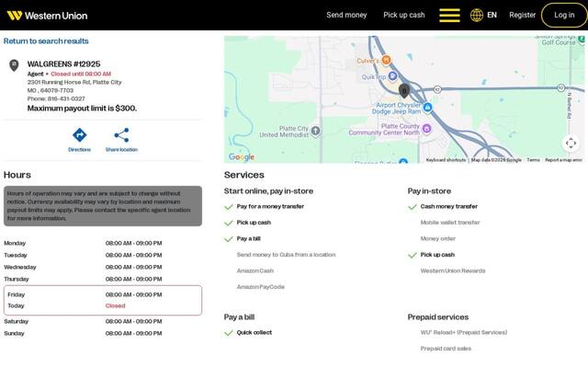Click the dark agent location pin on map
This screenshot has height=368, width=588.
(x=404, y=90)
